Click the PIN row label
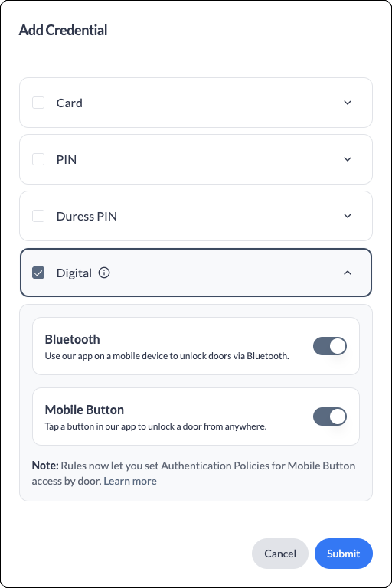This screenshot has height=588, width=392. click(67, 160)
